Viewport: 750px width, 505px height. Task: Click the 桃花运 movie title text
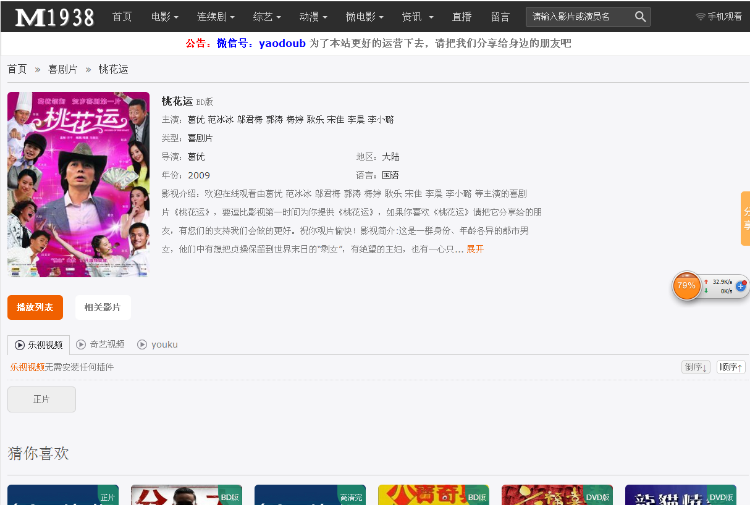coord(177,101)
